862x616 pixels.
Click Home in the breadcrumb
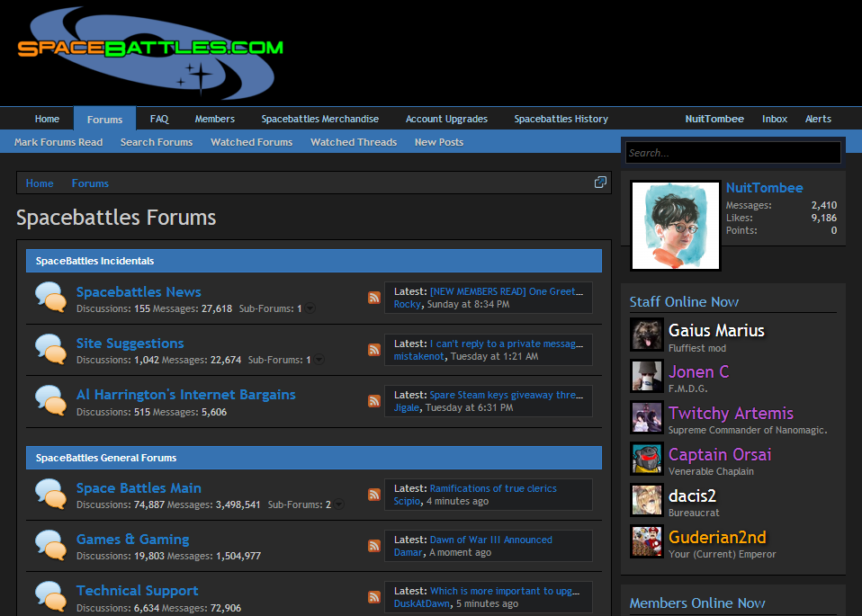[x=40, y=183]
